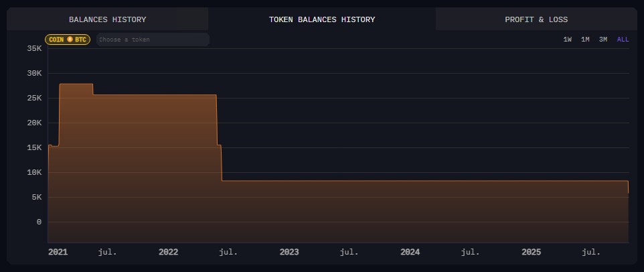Click the Choose a token field
This screenshot has height=272, width=644.
click(x=153, y=40)
